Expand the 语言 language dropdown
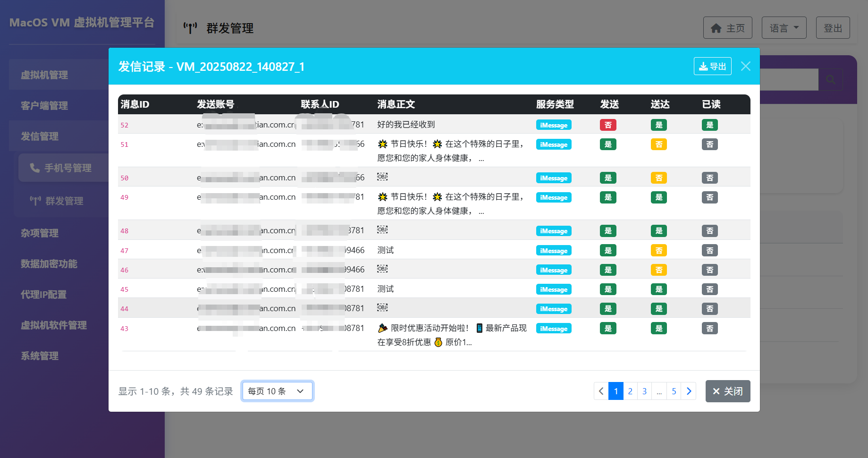 tap(784, 28)
